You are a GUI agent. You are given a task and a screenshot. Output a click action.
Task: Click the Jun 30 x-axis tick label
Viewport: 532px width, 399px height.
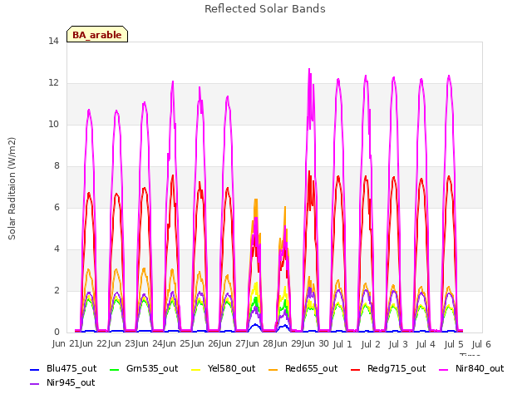315,343
